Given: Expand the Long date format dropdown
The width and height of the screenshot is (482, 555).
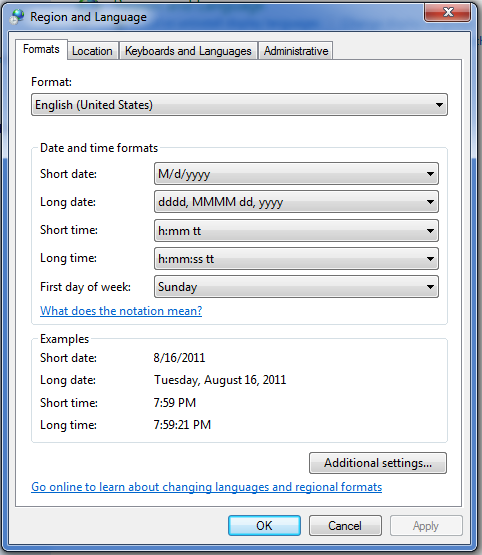Looking at the screenshot, I should [x=296, y=202].
